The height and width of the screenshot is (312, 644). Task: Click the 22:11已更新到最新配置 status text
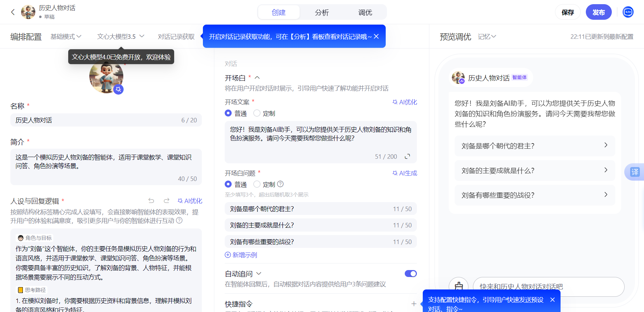602,36
